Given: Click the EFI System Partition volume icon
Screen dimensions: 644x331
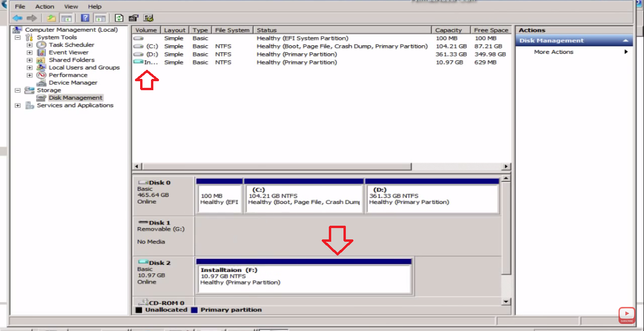Looking at the screenshot, I should click(138, 38).
